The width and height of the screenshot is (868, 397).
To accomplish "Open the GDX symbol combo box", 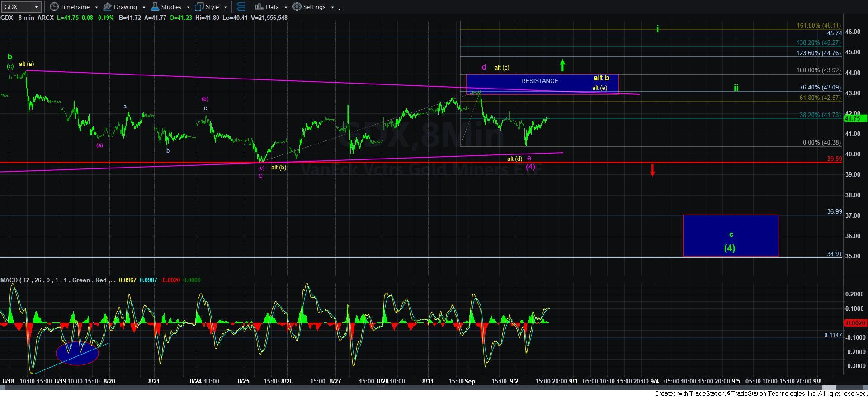I will (21, 7).
